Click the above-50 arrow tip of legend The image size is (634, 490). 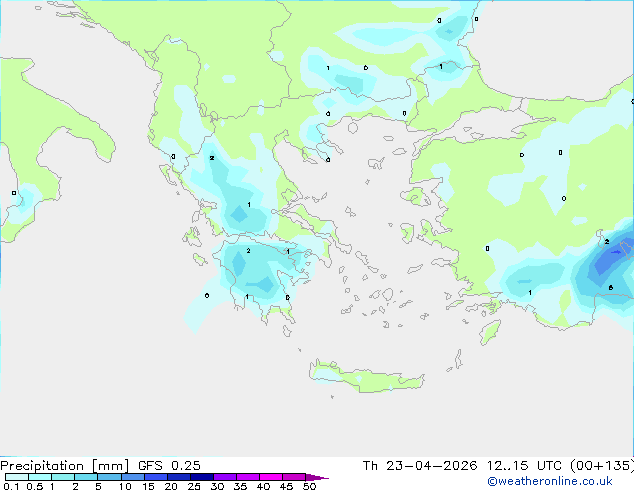pyautogui.click(x=317, y=477)
